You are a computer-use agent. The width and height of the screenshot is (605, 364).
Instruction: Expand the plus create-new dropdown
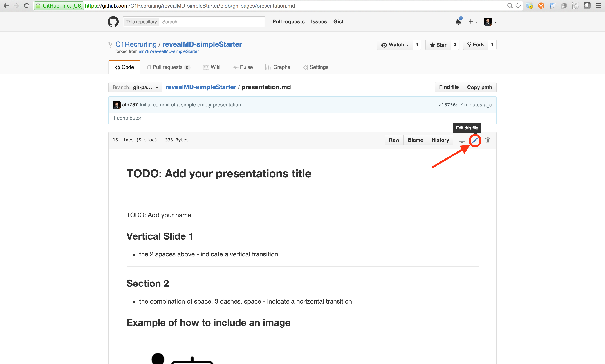point(473,22)
